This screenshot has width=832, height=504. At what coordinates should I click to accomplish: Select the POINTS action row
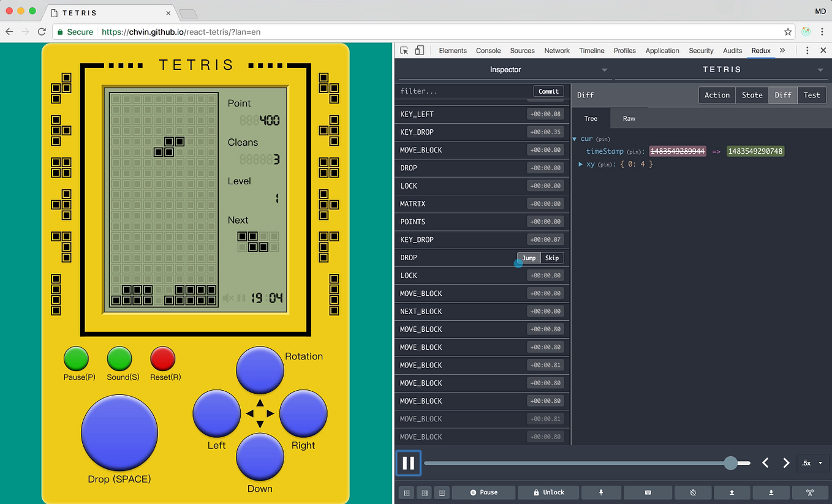(x=483, y=222)
